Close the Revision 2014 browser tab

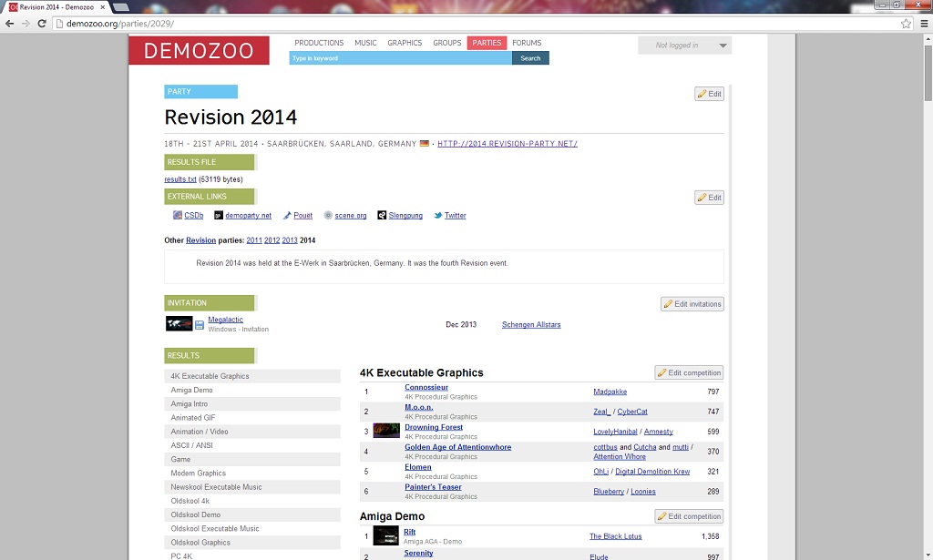coord(102,7)
